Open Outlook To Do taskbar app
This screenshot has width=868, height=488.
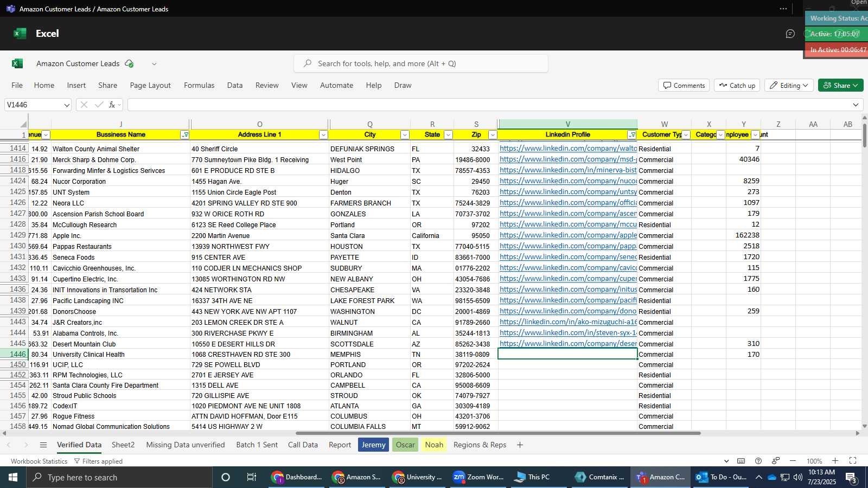pyautogui.click(x=721, y=477)
